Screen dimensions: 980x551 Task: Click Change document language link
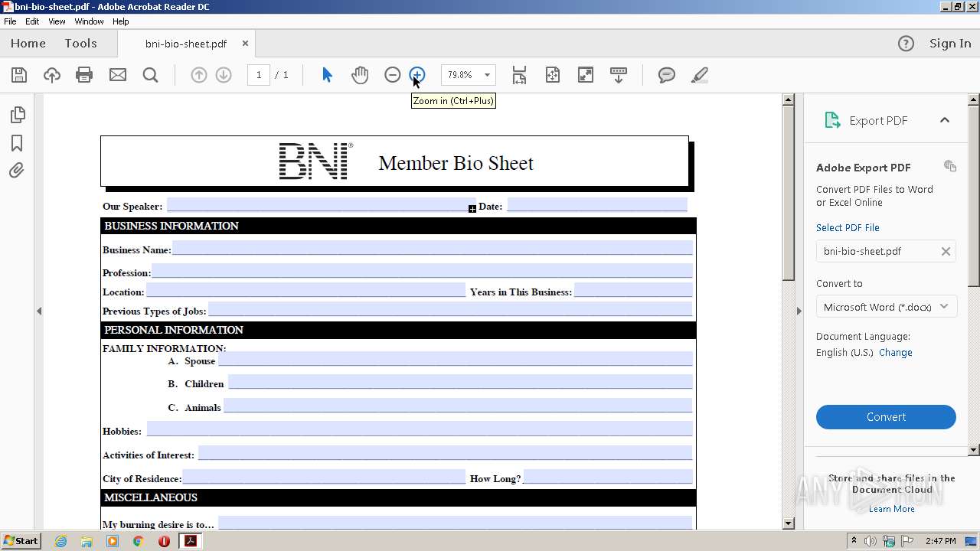point(895,353)
